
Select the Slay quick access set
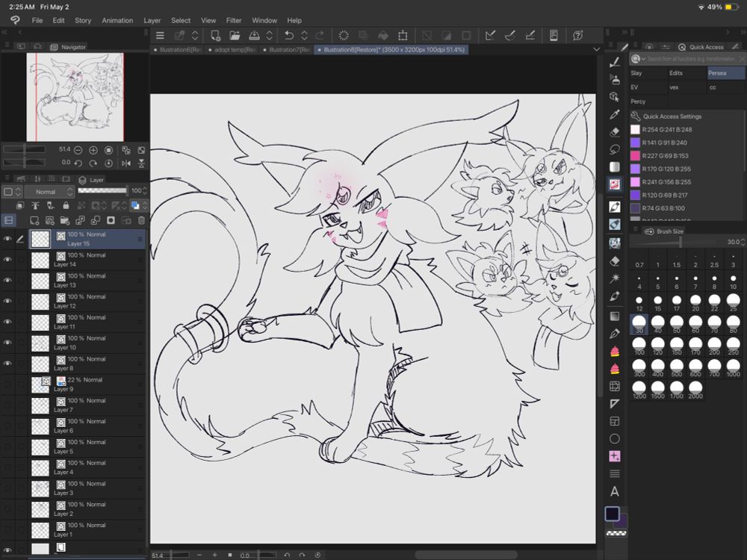pyautogui.click(x=648, y=73)
